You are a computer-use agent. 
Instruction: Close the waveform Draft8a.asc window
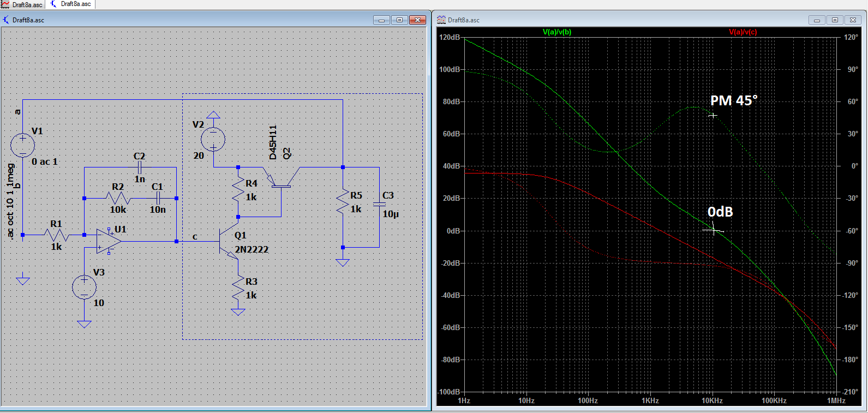(x=853, y=20)
